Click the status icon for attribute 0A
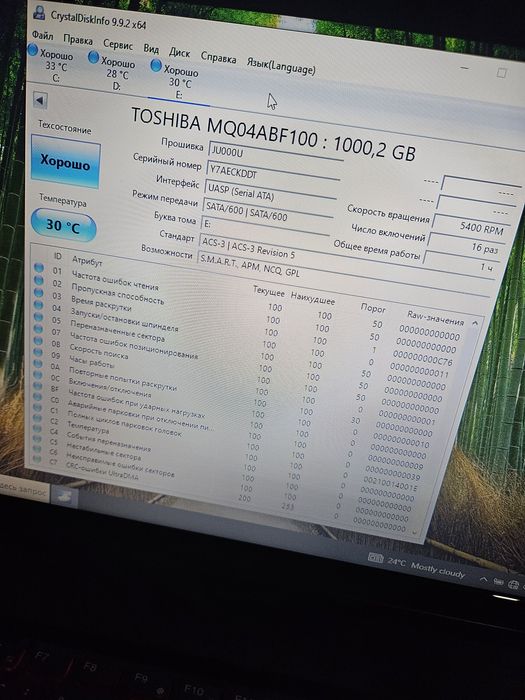Screen dimensions: 525x700 click(x=38, y=364)
